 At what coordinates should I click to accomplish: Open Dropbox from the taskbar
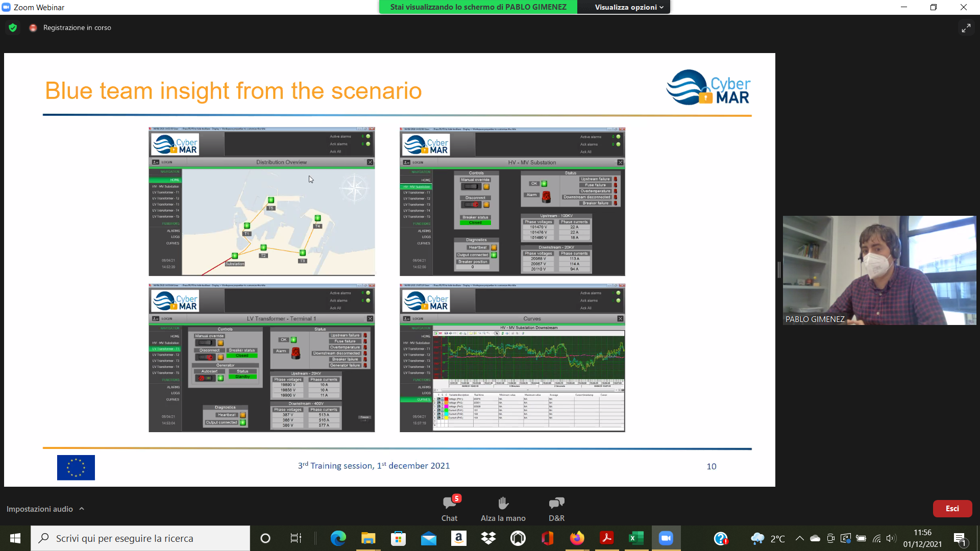point(488,538)
